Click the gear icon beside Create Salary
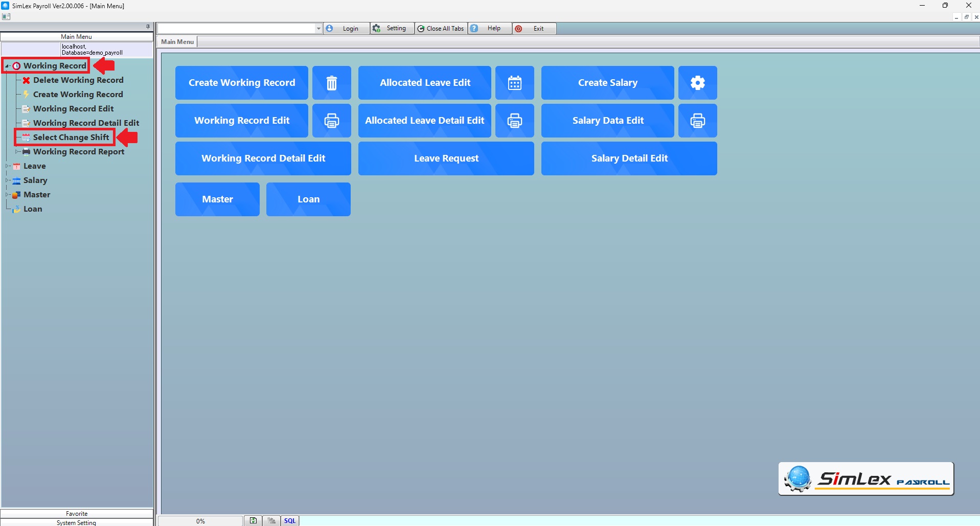Viewport: 980px width, 526px height. [x=697, y=83]
